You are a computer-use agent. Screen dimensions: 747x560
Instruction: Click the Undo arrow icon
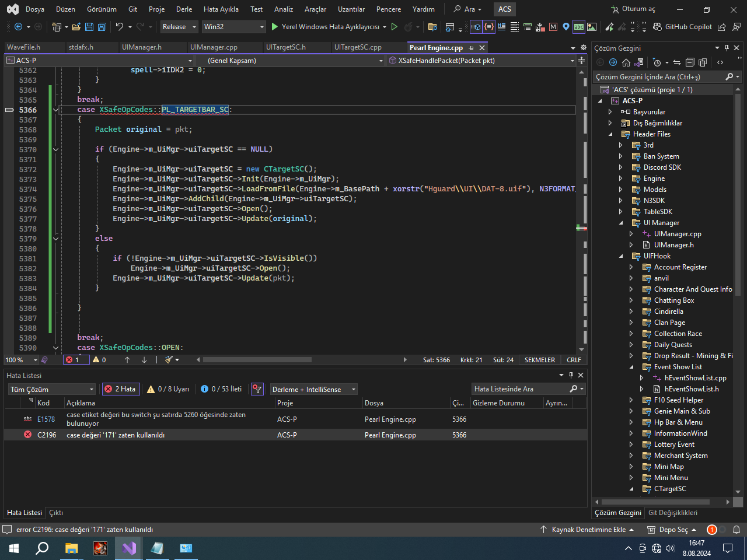(119, 27)
